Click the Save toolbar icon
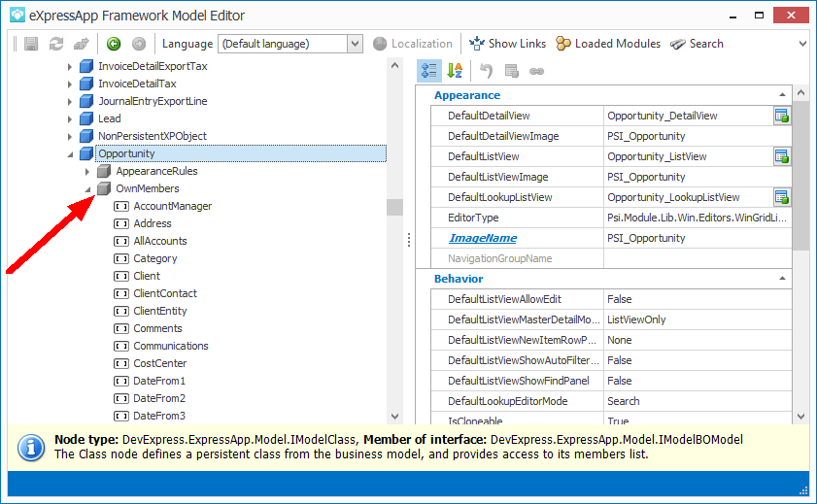The image size is (817, 504). coord(31,44)
